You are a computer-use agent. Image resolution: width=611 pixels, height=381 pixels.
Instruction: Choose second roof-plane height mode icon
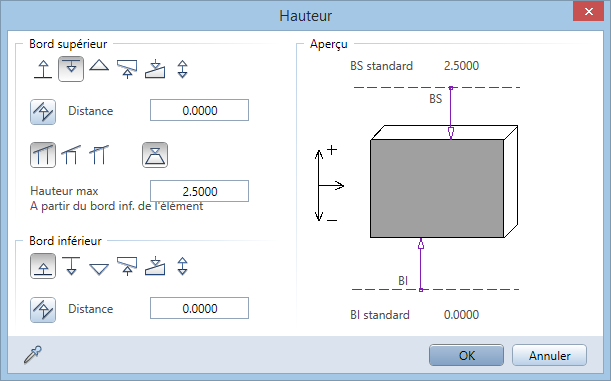71,155
